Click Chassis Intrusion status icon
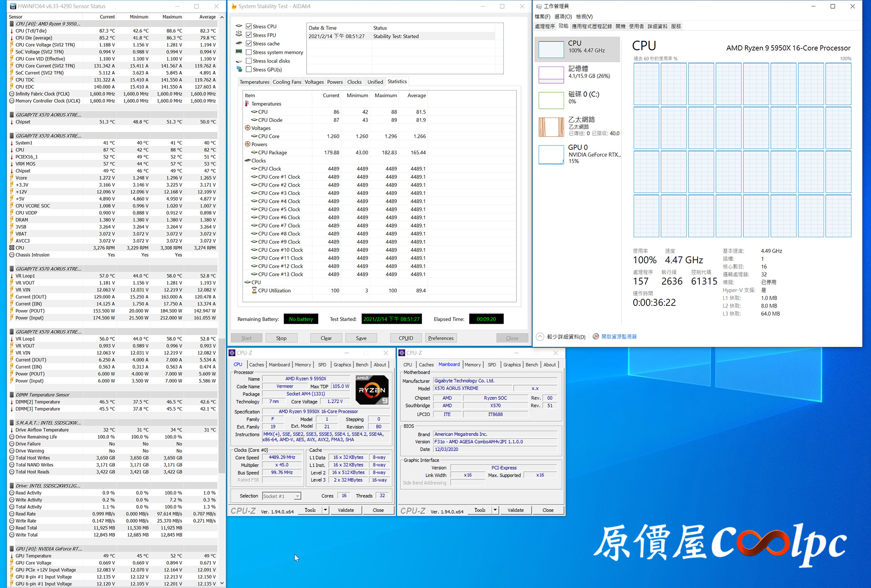Screen dimensions: 871x588 [x=12, y=255]
